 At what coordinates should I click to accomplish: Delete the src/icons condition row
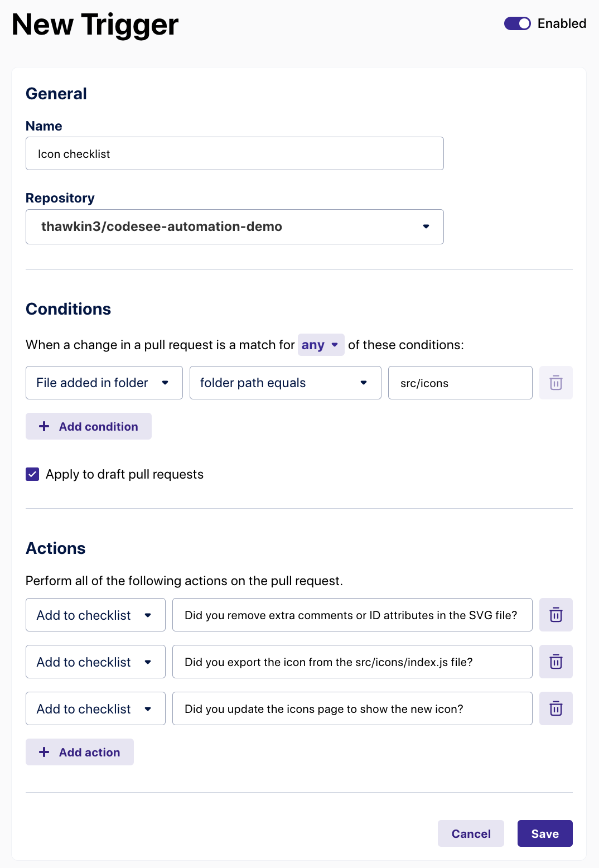coord(555,383)
